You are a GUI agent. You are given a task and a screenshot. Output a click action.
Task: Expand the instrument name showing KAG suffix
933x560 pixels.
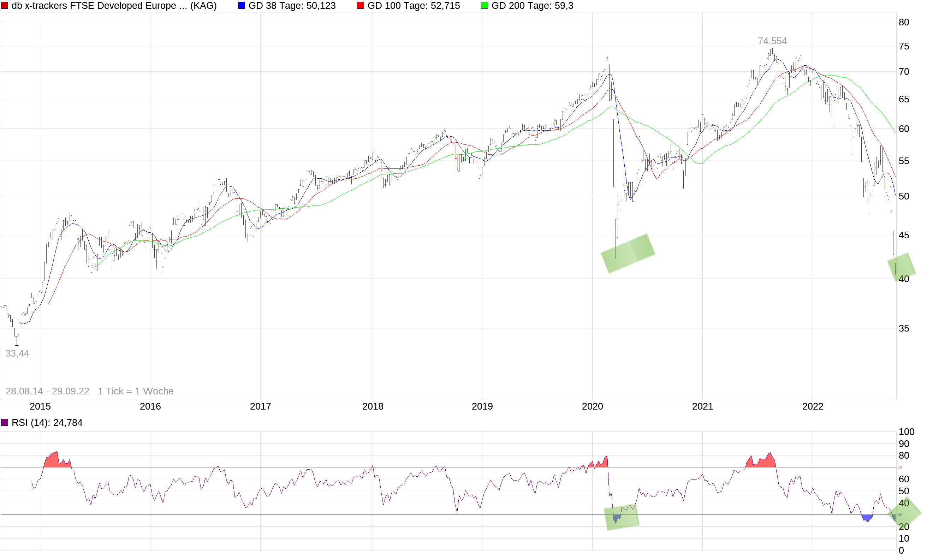tap(113, 6)
